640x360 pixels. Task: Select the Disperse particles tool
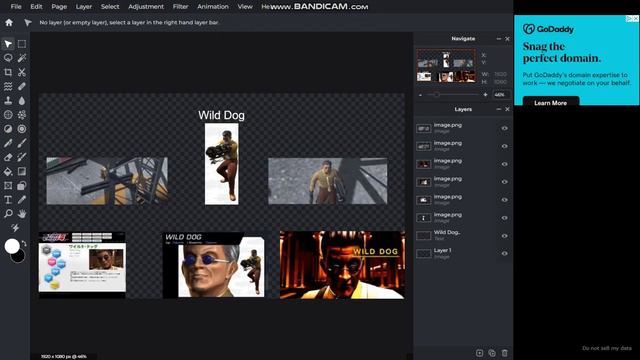[x=22, y=115]
